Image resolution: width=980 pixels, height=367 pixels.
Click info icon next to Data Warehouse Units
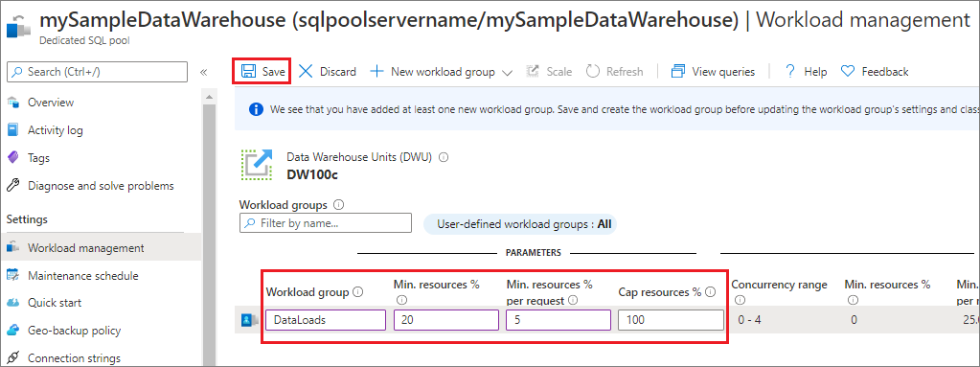pyautogui.click(x=444, y=157)
